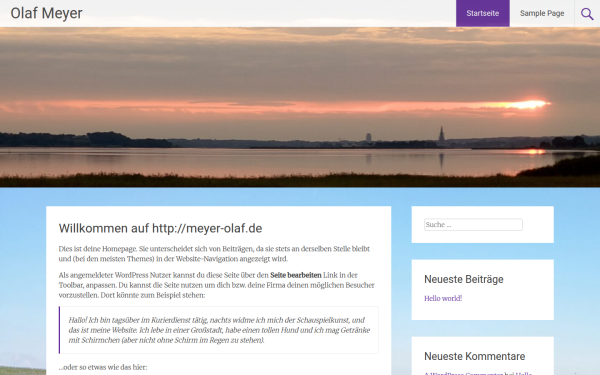
Task: Open the Hello world! post link
Action: tap(443, 298)
